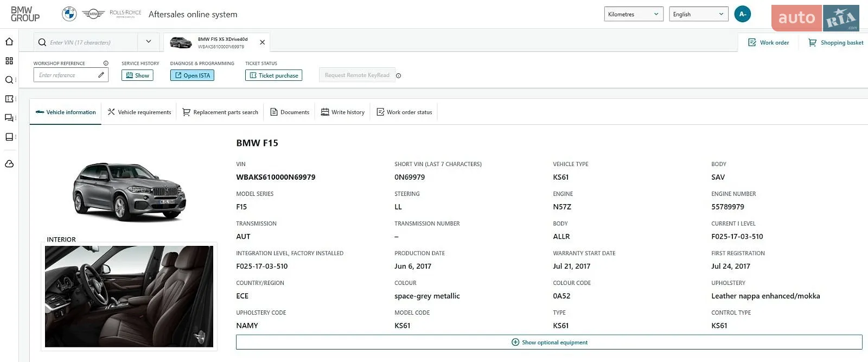Screen dimensions: 868x362
Task: Open the Write history tab
Action: 343,112
